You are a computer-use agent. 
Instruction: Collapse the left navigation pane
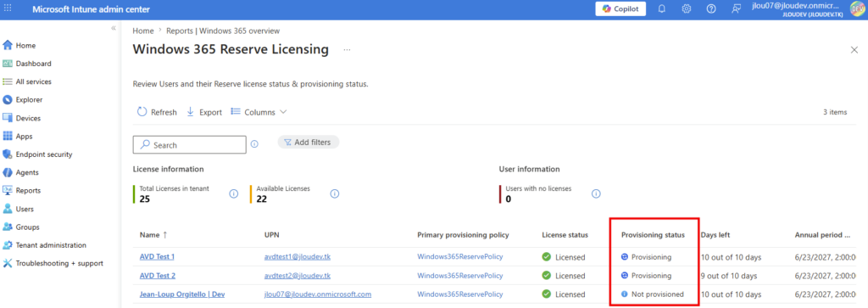pyautogui.click(x=113, y=28)
